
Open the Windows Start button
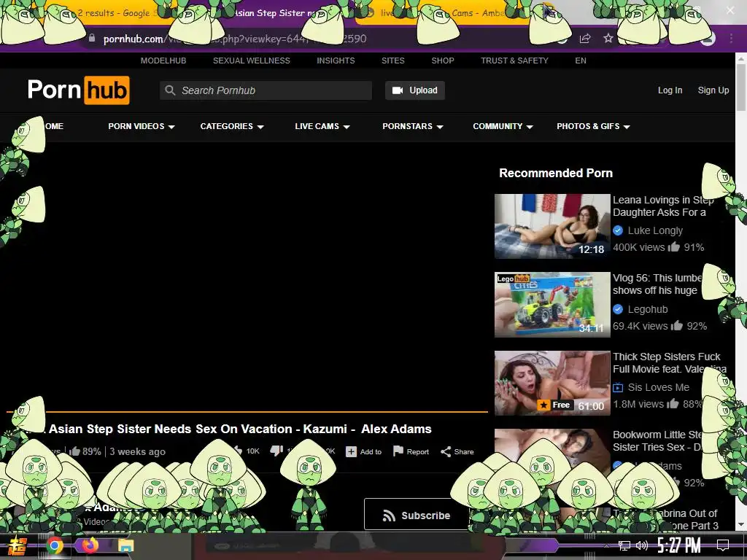point(18,545)
